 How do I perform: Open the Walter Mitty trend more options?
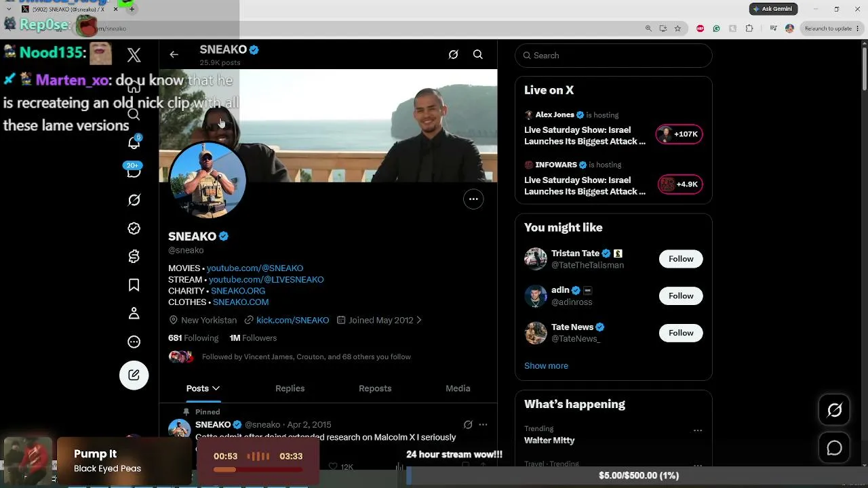pos(698,430)
